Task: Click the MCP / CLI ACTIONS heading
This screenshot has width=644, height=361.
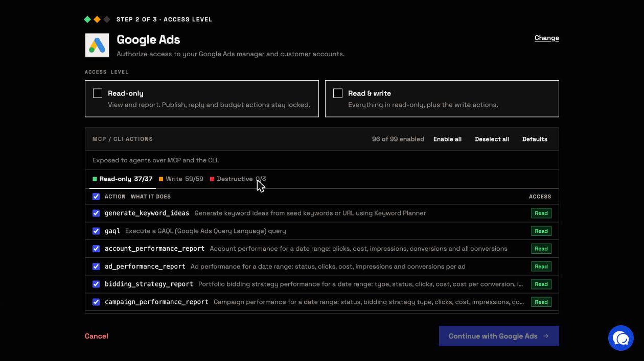Action: pyautogui.click(x=123, y=139)
